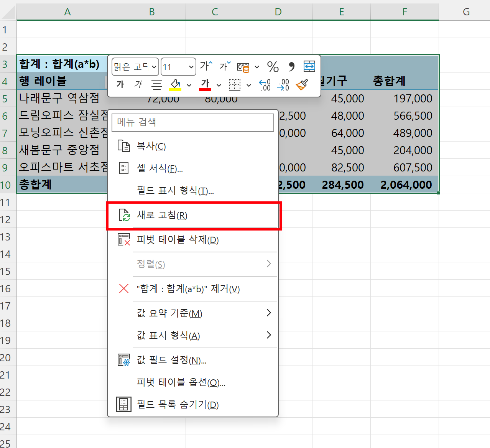Image resolution: width=490 pixels, height=448 pixels.
Task: Expand fill color dropdown arrow
Action: (189, 85)
